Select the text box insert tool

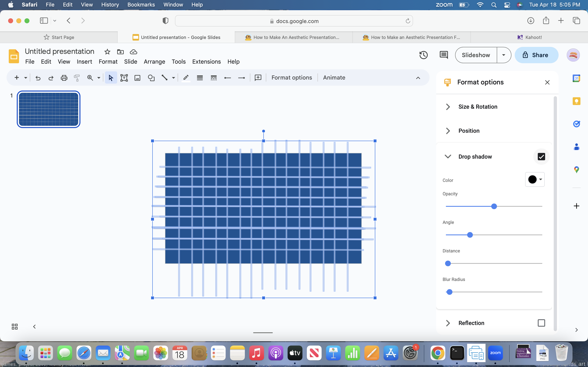[x=124, y=77]
